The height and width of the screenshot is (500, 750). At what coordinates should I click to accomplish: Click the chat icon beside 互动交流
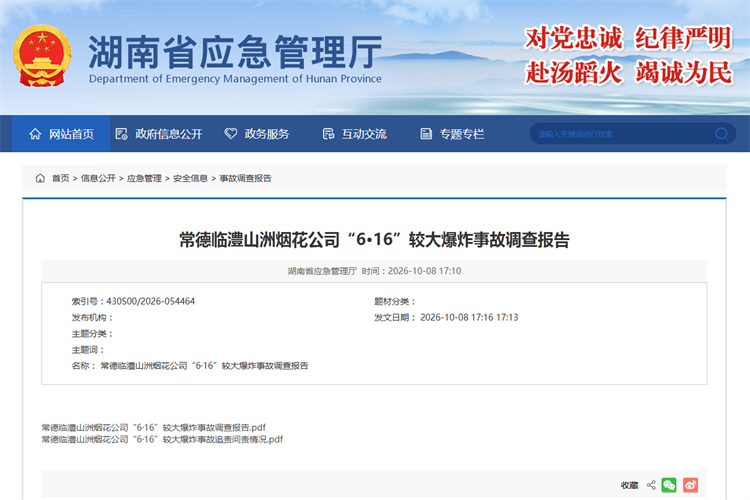point(328,134)
